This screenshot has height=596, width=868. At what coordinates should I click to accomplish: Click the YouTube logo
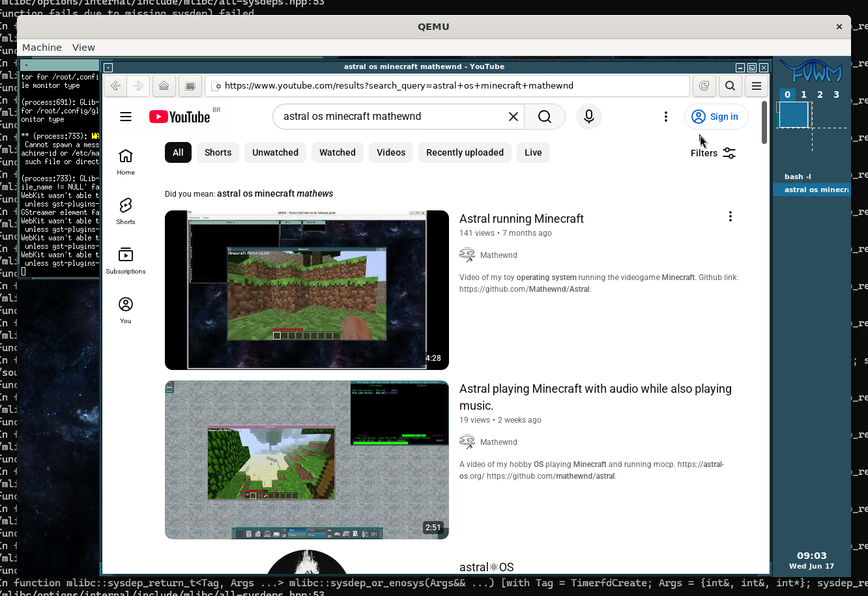(179, 117)
